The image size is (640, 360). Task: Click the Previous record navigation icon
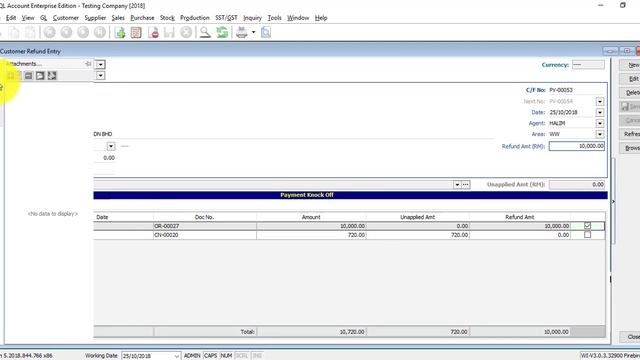tap(66, 32)
